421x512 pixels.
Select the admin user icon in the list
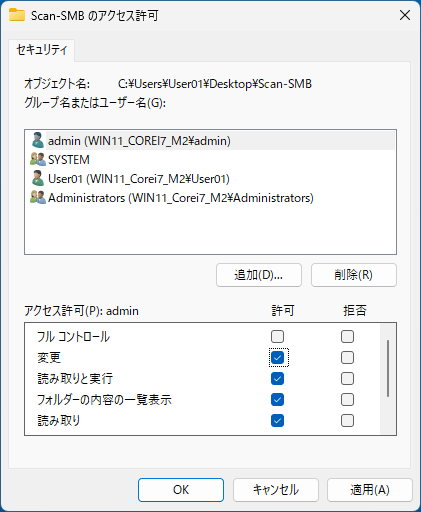click(x=38, y=141)
